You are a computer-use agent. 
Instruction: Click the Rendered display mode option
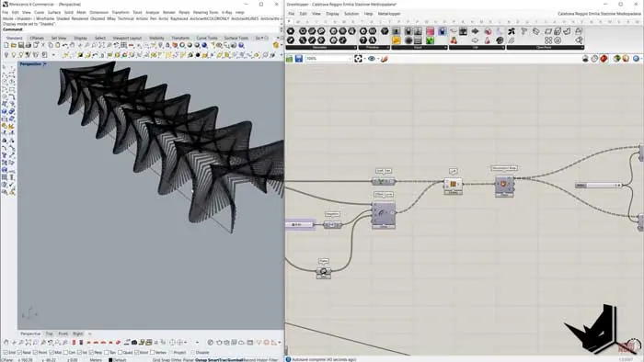(80, 18)
